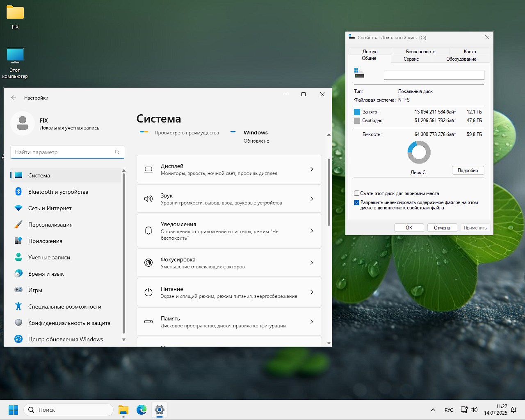Click the Windows Update center icon in sidebar
The image size is (525, 420).
(18, 339)
